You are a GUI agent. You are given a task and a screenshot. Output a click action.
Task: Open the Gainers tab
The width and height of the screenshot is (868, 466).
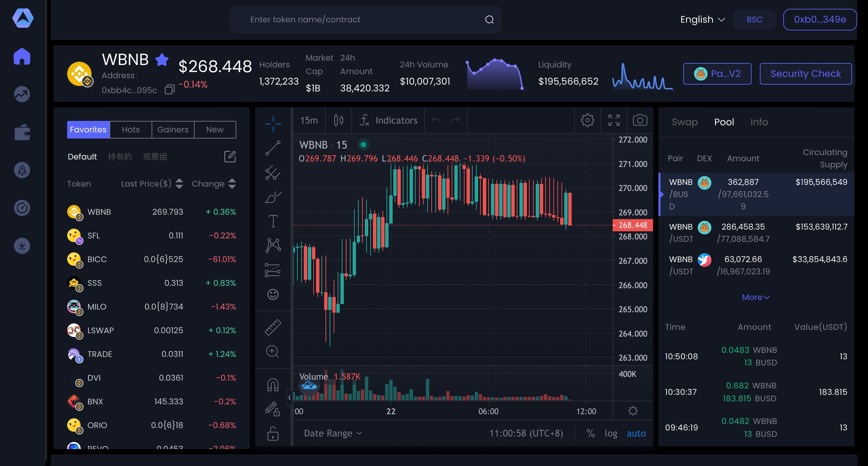point(173,129)
